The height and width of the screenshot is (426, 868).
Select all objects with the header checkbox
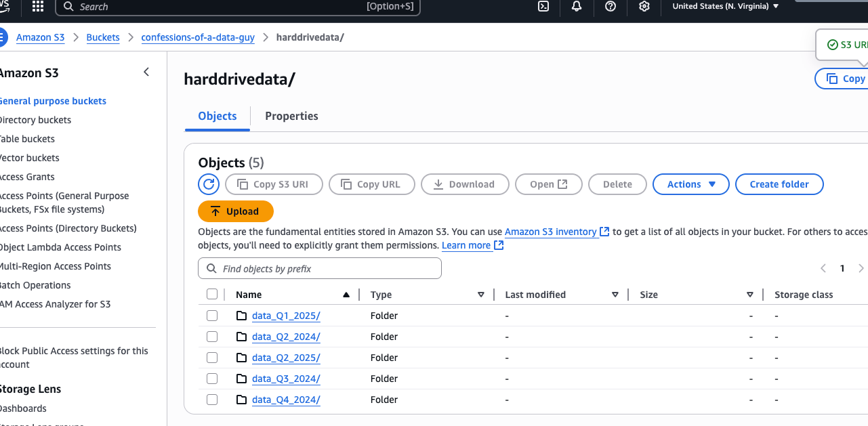point(212,294)
